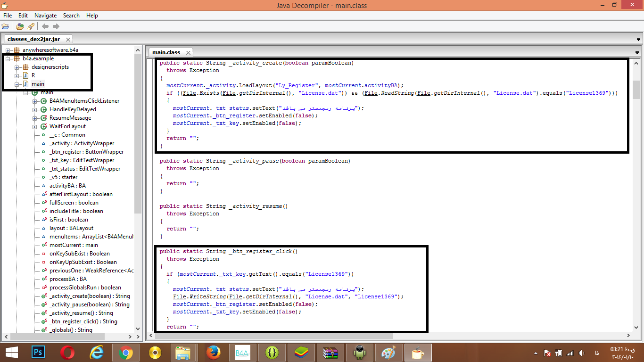Collapse the b4a.example package node

pos(8,58)
